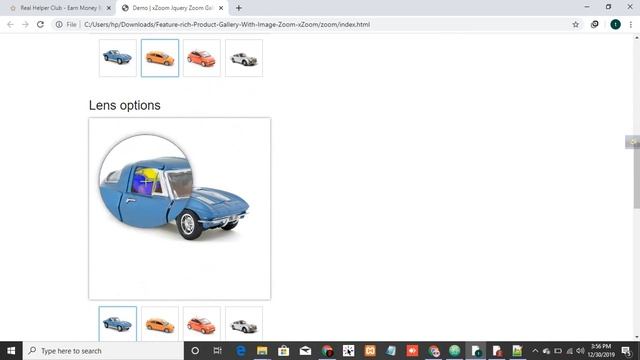Open the Chrome profile avatar
Screen dimensions: 640x360
tap(615, 24)
